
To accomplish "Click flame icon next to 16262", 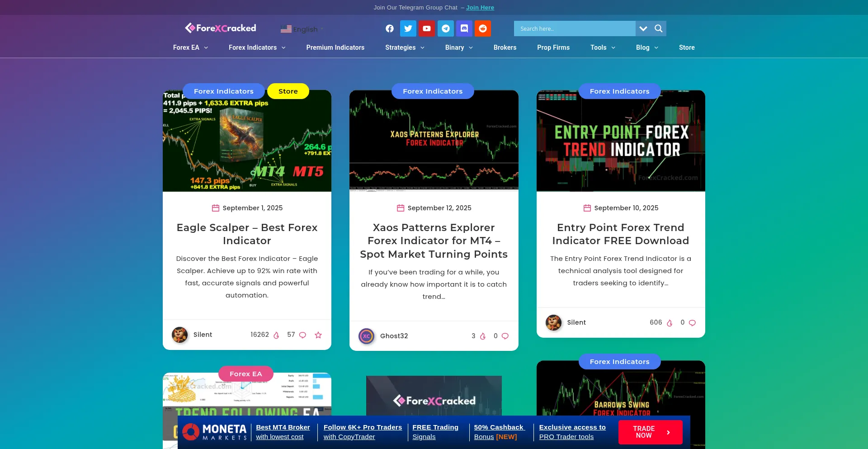I will [276, 335].
